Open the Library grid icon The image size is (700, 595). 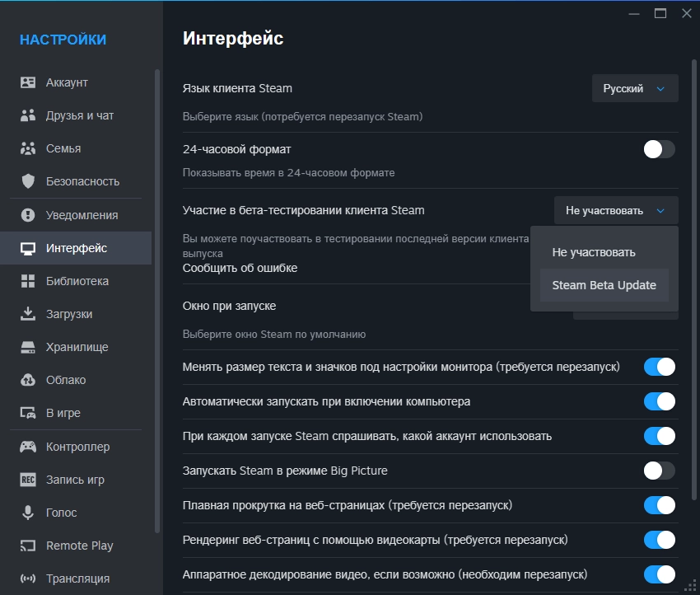point(28,281)
